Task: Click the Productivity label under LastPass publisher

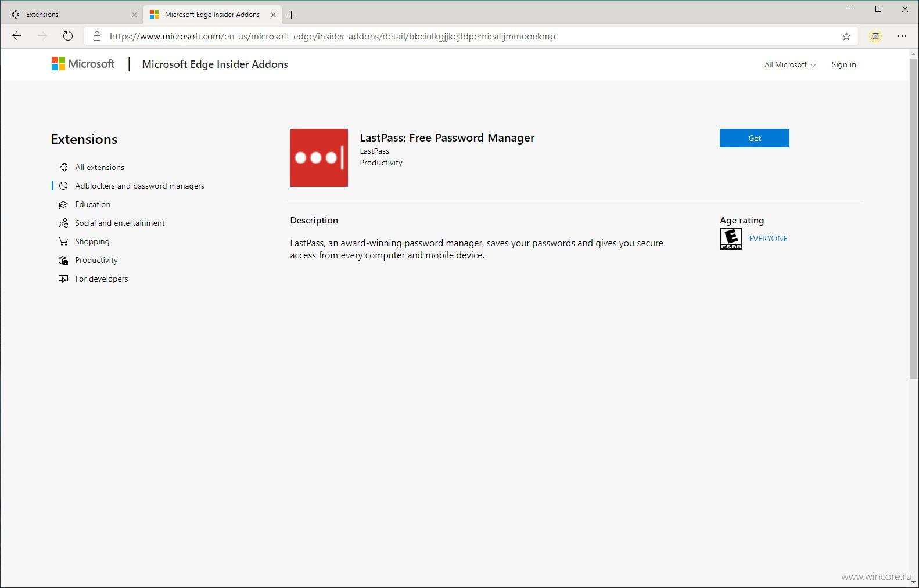Action: click(380, 163)
